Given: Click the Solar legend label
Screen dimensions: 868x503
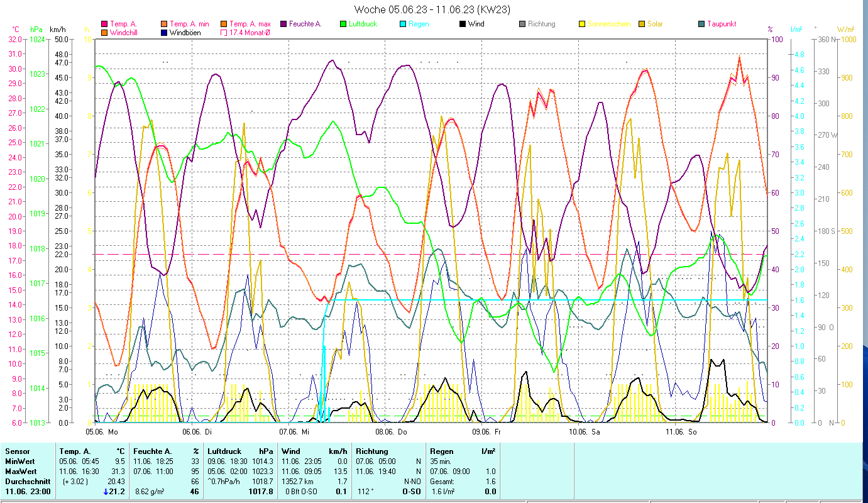Looking at the screenshot, I should pos(655,25).
